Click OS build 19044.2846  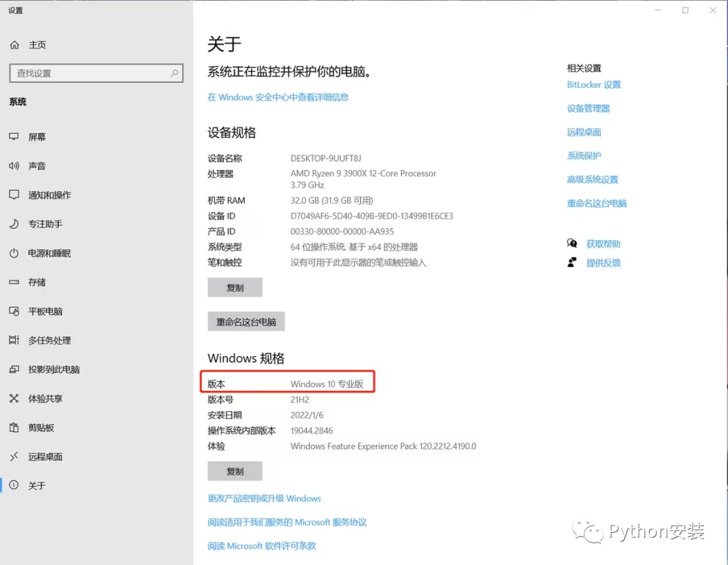311,430
